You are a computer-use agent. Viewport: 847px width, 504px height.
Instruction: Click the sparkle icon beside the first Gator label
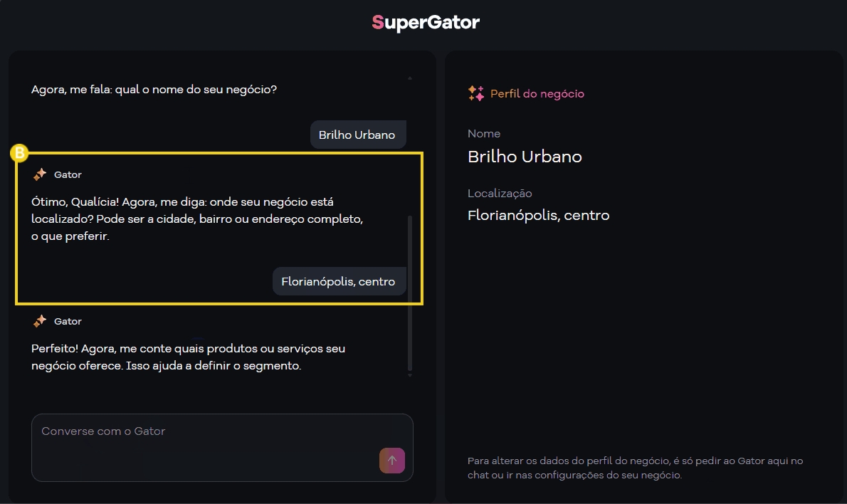tap(39, 174)
